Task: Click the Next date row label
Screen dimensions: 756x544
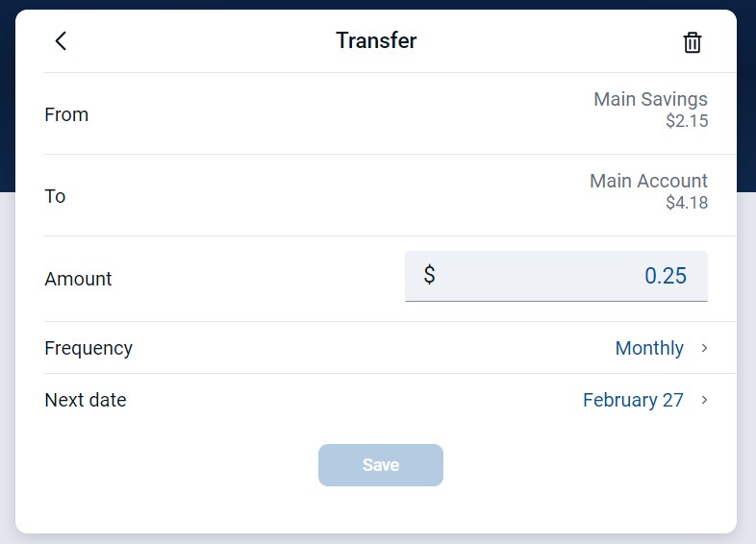Action: (x=86, y=400)
